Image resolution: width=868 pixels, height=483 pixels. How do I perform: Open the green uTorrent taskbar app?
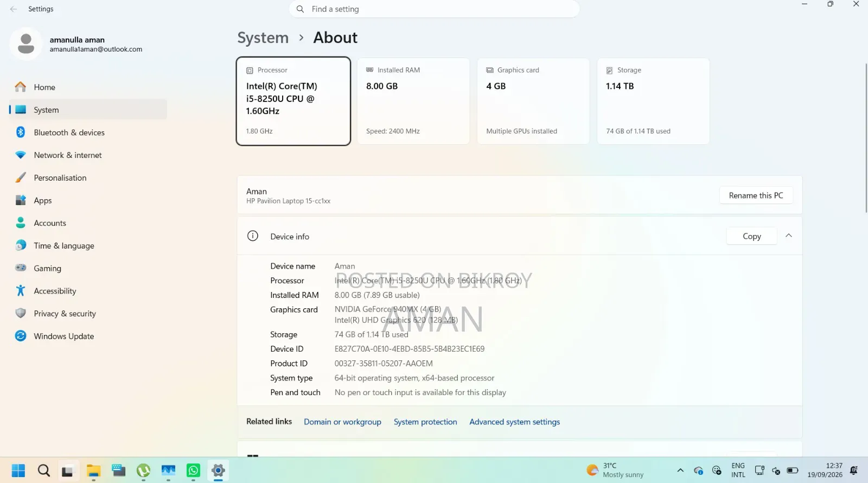[143, 471]
